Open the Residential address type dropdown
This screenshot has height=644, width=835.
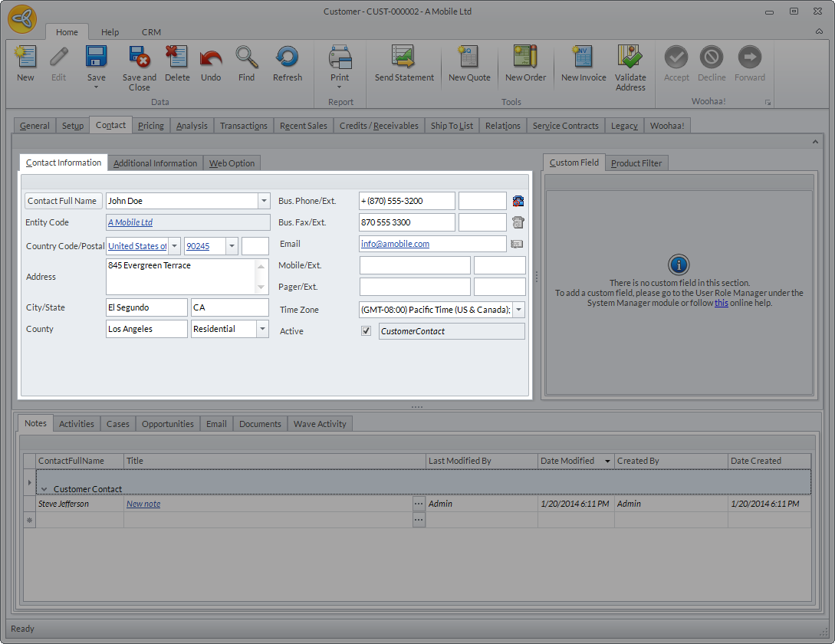tap(262, 329)
